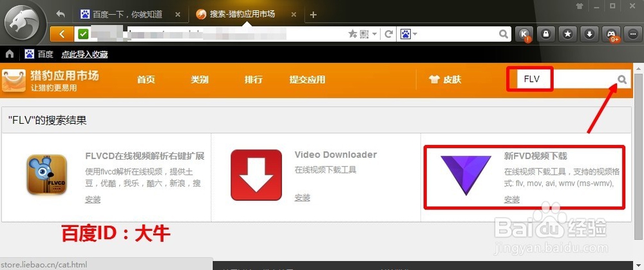Click the 猎豹应用市场 store logo
Screen dimensions: 644x270
[50, 80]
